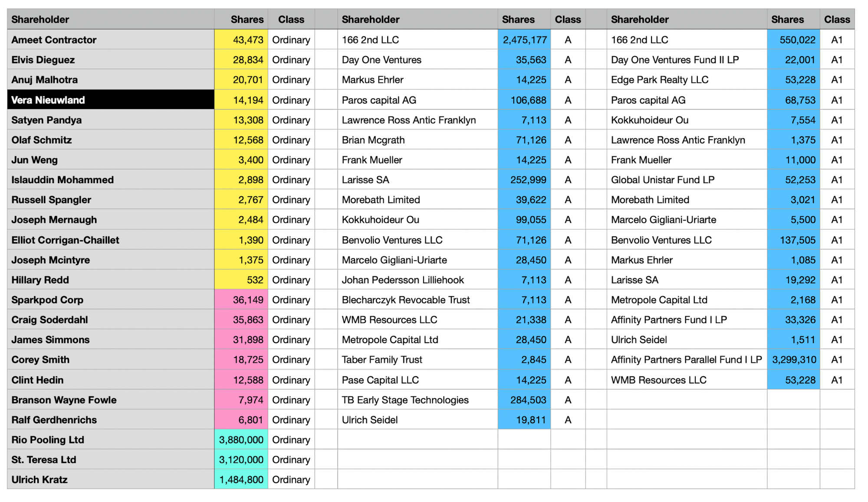Select the 166 2nd LLC class A shares cell
868x502 pixels.
coord(524,40)
